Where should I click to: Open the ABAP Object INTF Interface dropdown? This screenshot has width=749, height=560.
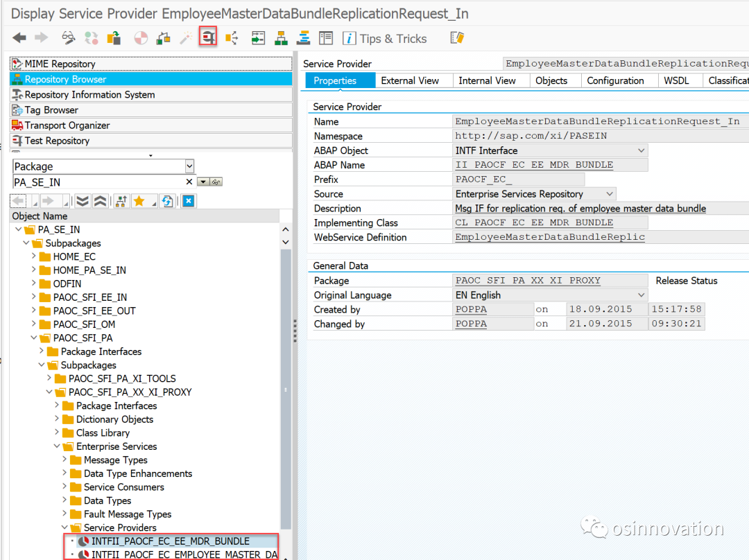641,150
